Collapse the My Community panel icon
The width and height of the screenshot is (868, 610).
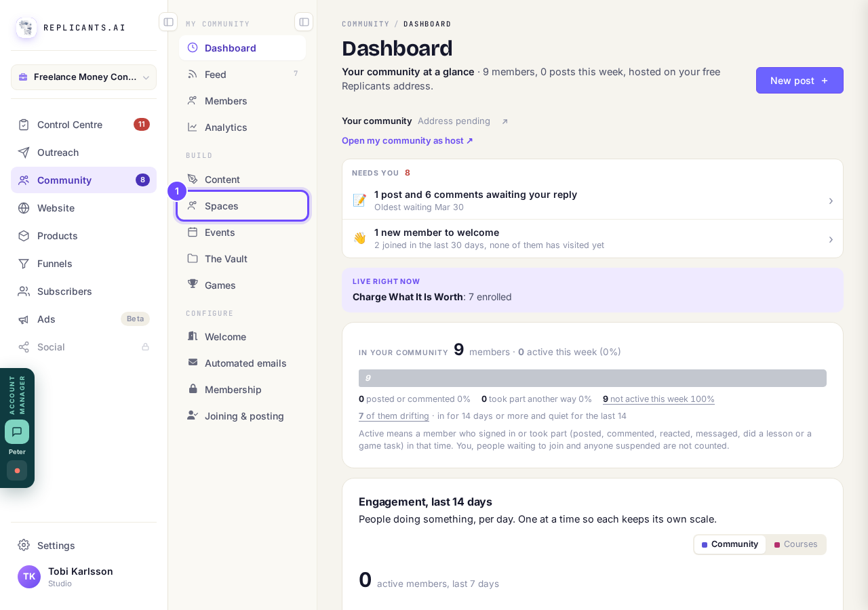click(x=304, y=22)
